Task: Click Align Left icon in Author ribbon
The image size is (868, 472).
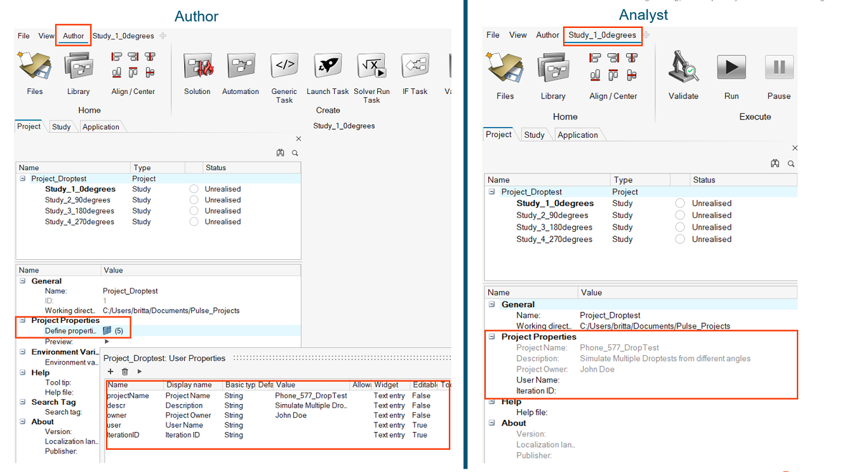Action: [x=116, y=57]
